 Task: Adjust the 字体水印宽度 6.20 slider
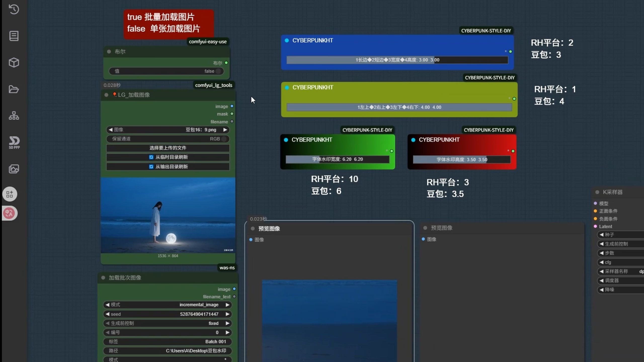point(337,159)
